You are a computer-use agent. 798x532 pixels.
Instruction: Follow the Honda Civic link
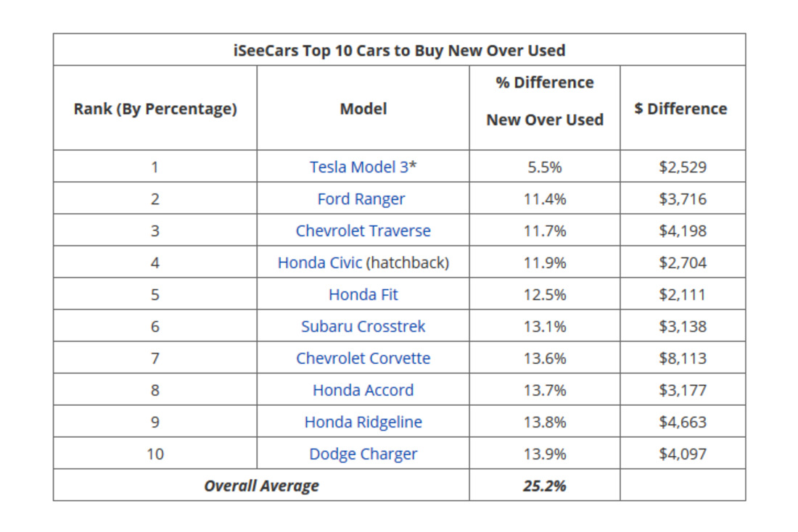(x=319, y=262)
